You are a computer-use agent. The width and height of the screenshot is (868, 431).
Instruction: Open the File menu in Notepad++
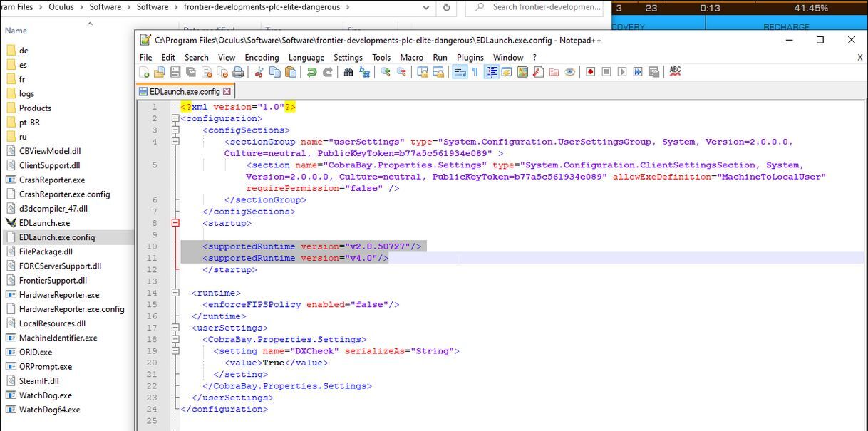click(x=146, y=57)
